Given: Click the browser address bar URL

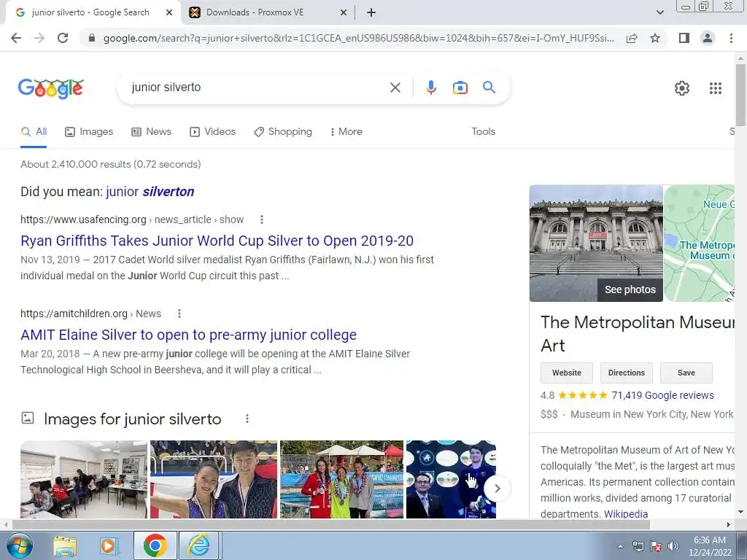Looking at the screenshot, I should [x=358, y=38].
